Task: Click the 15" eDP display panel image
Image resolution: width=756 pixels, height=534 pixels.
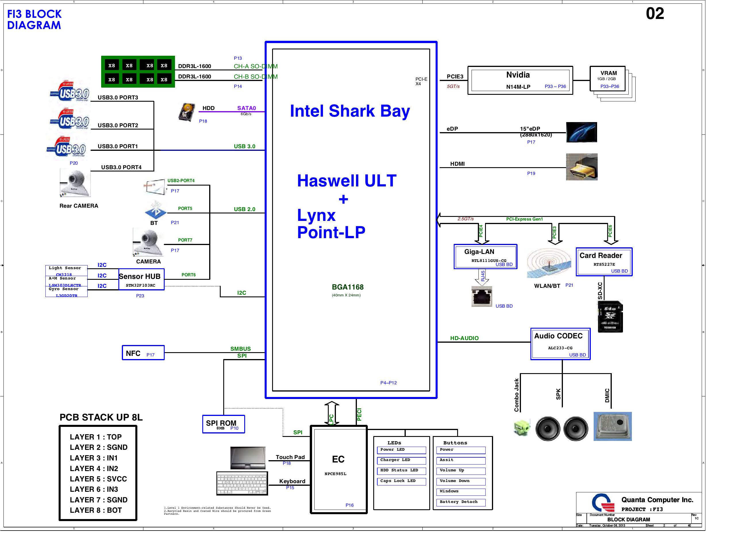Action: click(x=582, y=132)
